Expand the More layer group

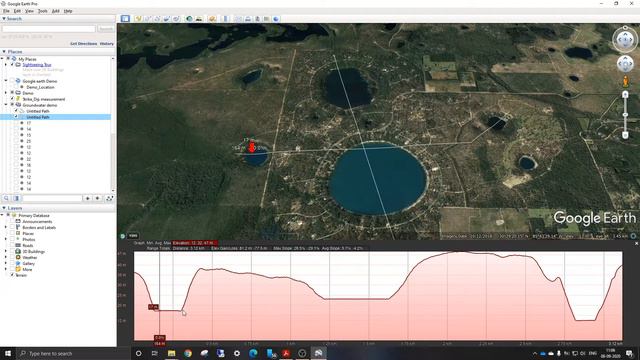(6, 269)
